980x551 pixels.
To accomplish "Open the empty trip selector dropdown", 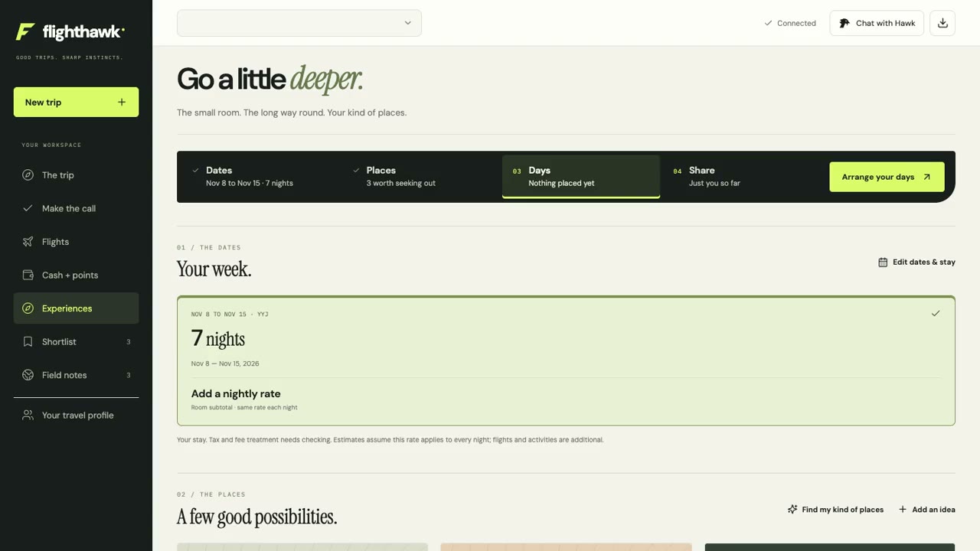I will pos(299,23).
